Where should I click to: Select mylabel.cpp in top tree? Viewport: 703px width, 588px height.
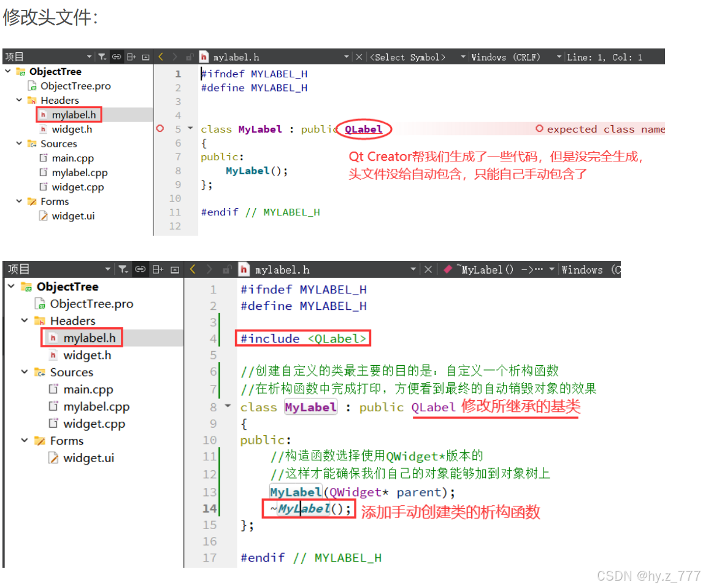click(79, 172)
